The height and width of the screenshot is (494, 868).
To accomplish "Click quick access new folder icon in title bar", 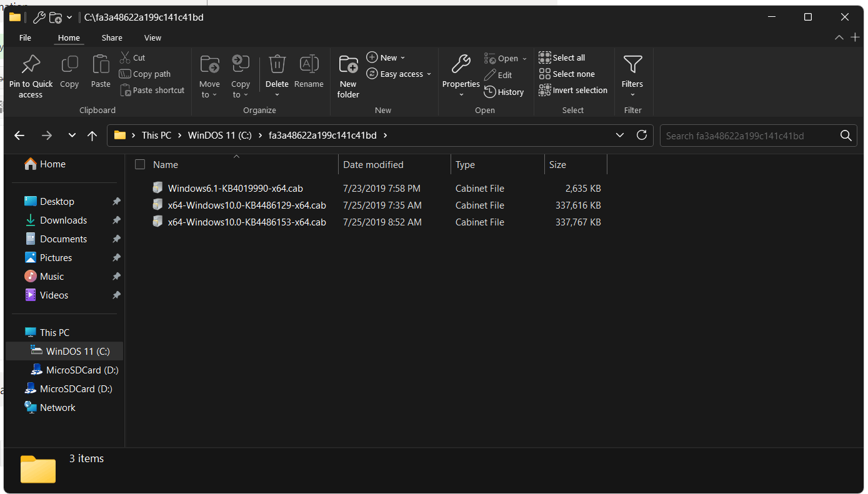I will (56, 17).
